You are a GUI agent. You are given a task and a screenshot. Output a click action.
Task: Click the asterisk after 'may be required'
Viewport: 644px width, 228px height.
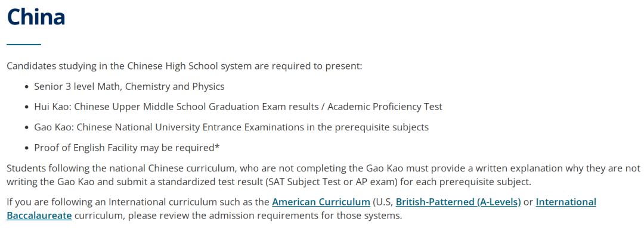pyautogui.click(x=217, y=147)
